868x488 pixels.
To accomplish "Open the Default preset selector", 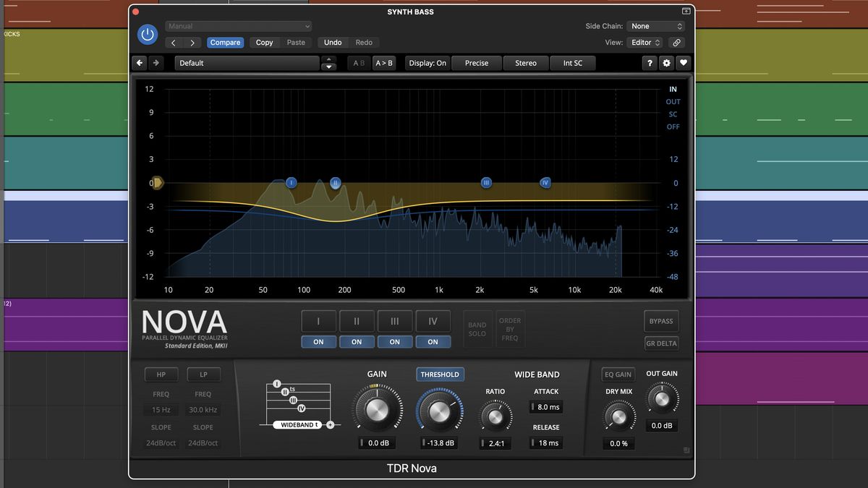I will 247,63.
